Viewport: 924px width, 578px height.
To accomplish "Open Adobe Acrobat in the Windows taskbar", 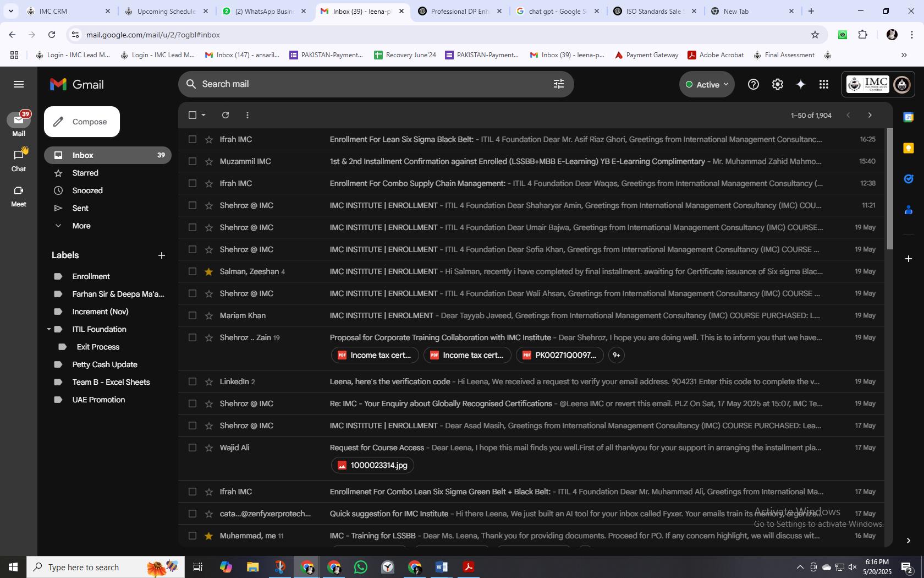I will (469, 567).
